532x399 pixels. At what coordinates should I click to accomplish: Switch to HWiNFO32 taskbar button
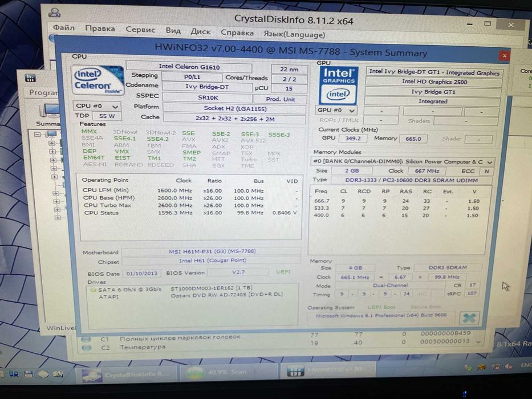coord(328,370)
